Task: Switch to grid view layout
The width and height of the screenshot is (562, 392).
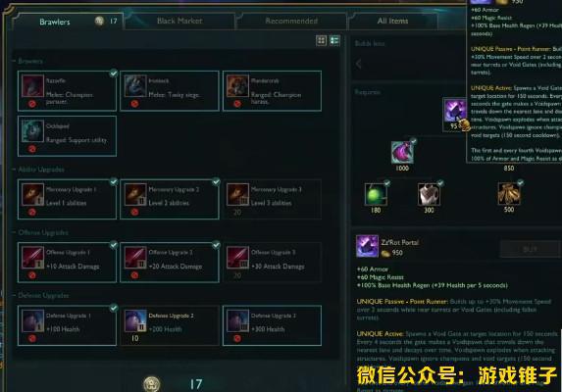Action: point(321,40)
